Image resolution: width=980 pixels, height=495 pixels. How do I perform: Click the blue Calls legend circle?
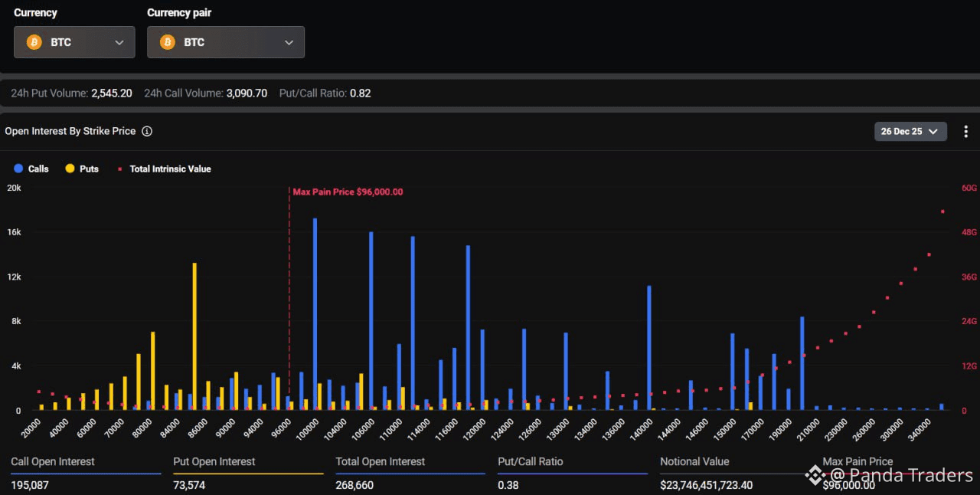pos(18,169)
